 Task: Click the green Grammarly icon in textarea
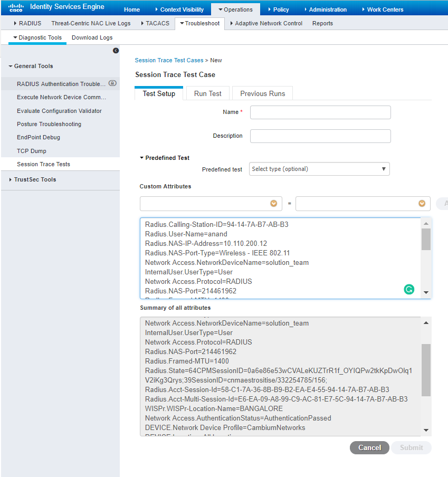(409, 289)
